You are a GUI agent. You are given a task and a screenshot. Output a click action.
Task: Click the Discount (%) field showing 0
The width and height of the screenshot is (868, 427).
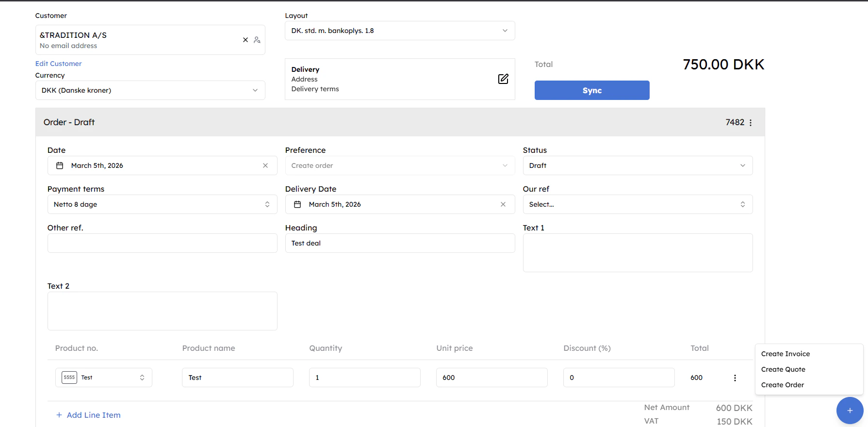click(619, 378)
